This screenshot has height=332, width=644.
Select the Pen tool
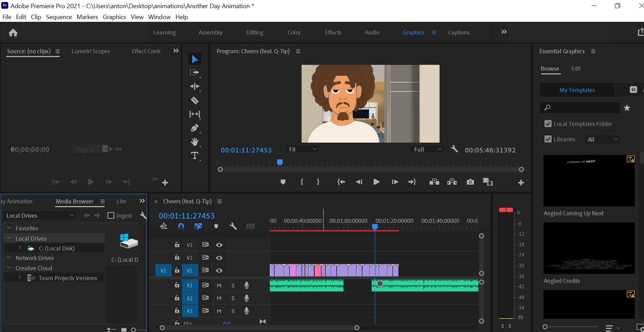tap(195, 128)
